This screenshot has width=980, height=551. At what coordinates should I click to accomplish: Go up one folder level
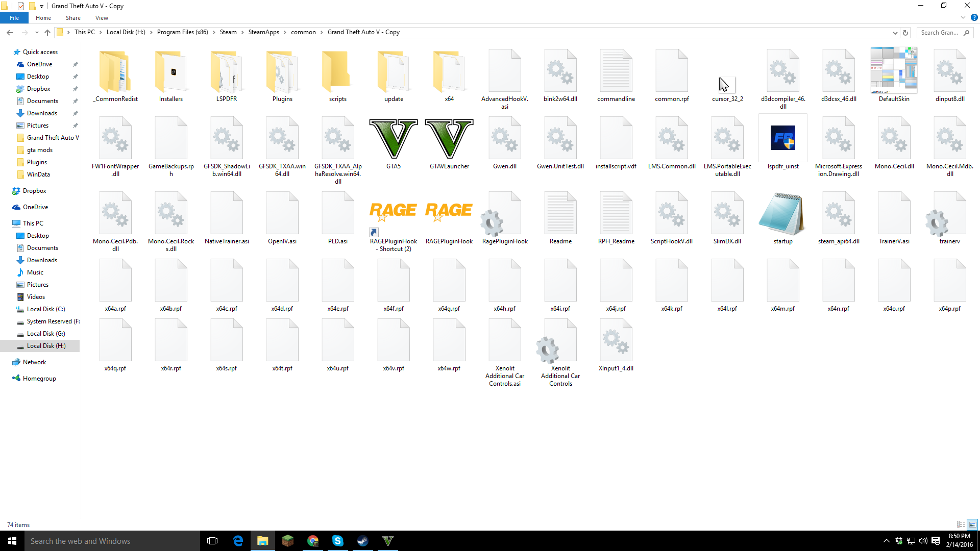(x=47, y=33)
